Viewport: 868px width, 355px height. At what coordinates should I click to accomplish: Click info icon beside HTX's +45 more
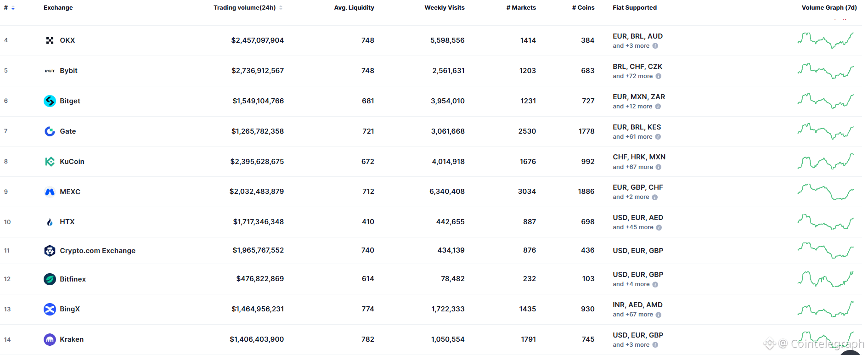659,228
